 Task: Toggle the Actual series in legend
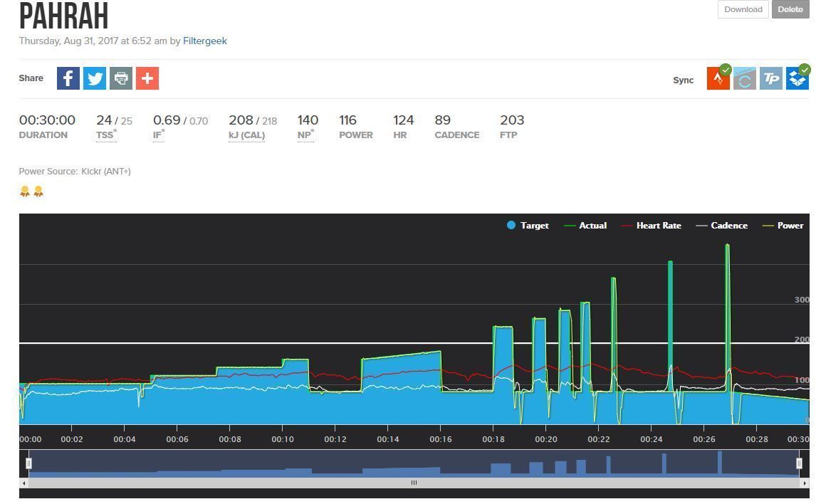point(585,226)
